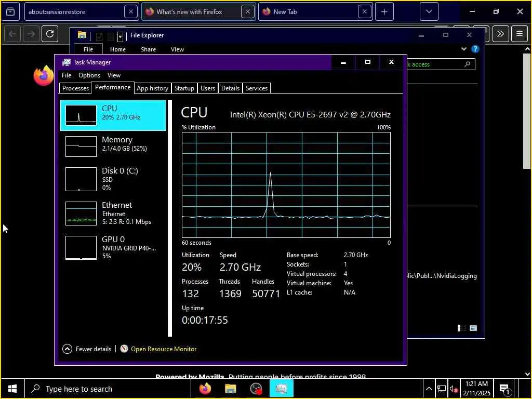Click the Firefox logo on page

[44, 75]
